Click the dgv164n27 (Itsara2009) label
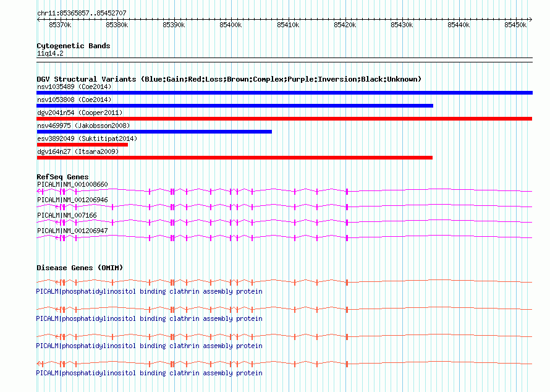Image resolution: width=550 pixels, height=392 pixels. (x=78, y=151)
